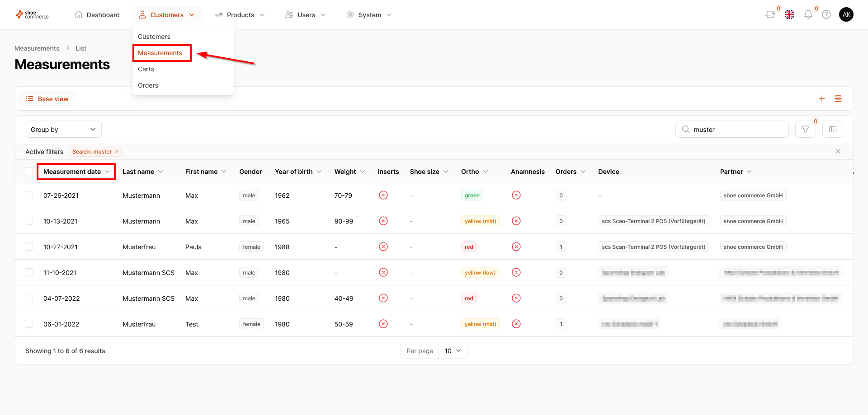Expand the Group by dropdown

(x=63, y=129)
